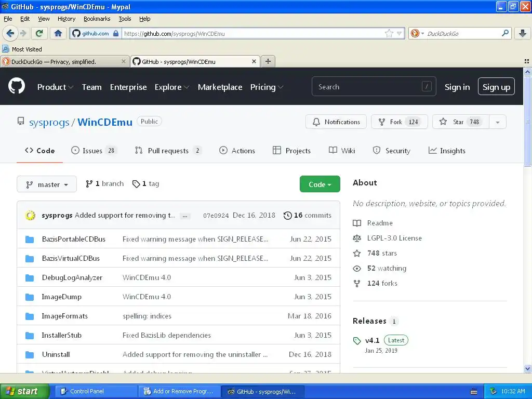This screenshot has height=399, width=532.
Task: Open the URL bar history dropdown arrow
Action: [400, 33]
